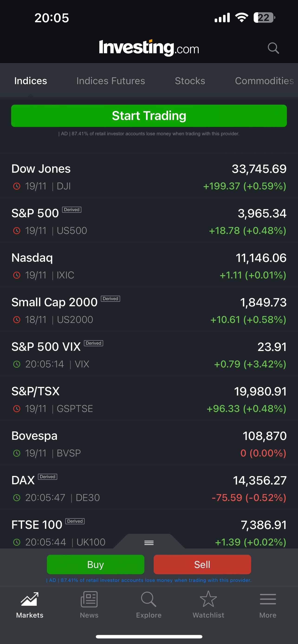
Task: Tap the red clock icon beside Dow Jones
Action: pyautogui.click(x=16, y=186)
